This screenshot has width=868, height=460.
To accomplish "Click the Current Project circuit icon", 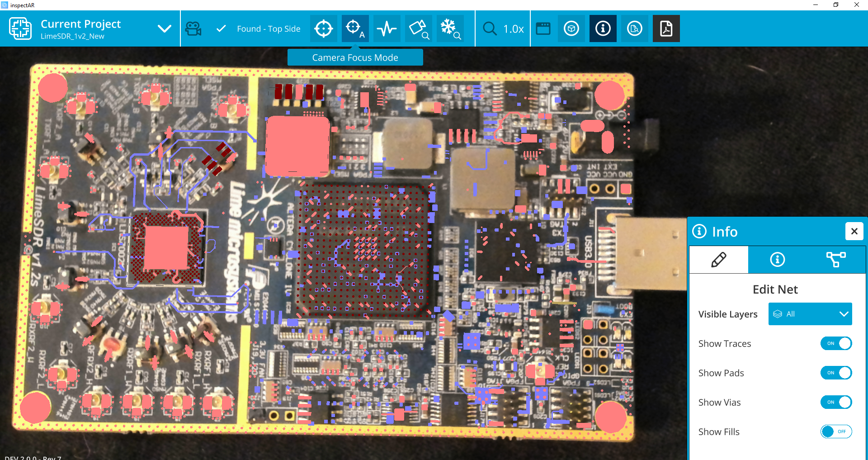I will [x=20, y=28].
